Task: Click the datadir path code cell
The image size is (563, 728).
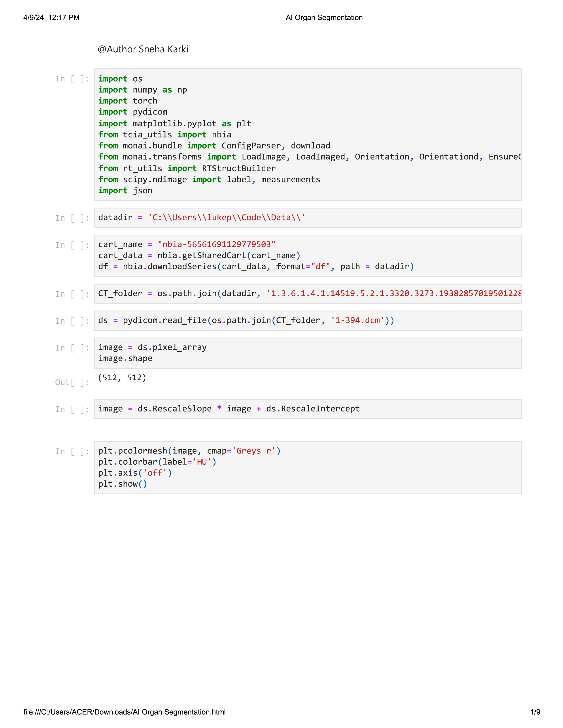Action: pos(308,218)
